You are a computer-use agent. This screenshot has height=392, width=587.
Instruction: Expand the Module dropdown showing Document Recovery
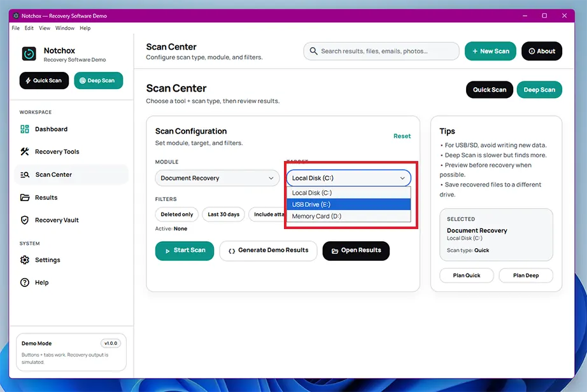[217, 178]
